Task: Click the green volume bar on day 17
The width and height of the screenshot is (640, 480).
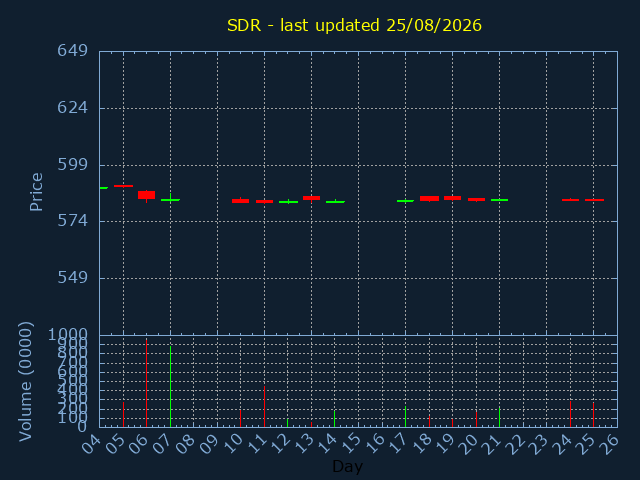Action: coord(405,416)
